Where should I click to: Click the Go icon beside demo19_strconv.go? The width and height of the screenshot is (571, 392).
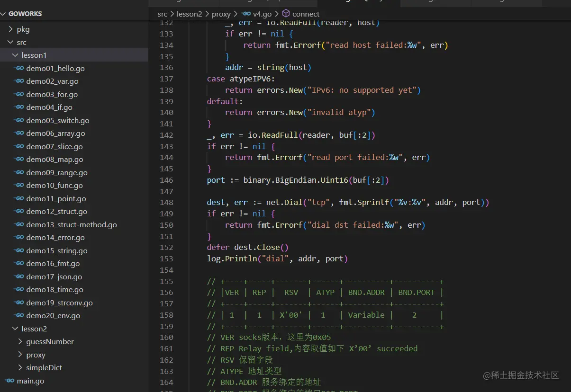coord(19,303)
